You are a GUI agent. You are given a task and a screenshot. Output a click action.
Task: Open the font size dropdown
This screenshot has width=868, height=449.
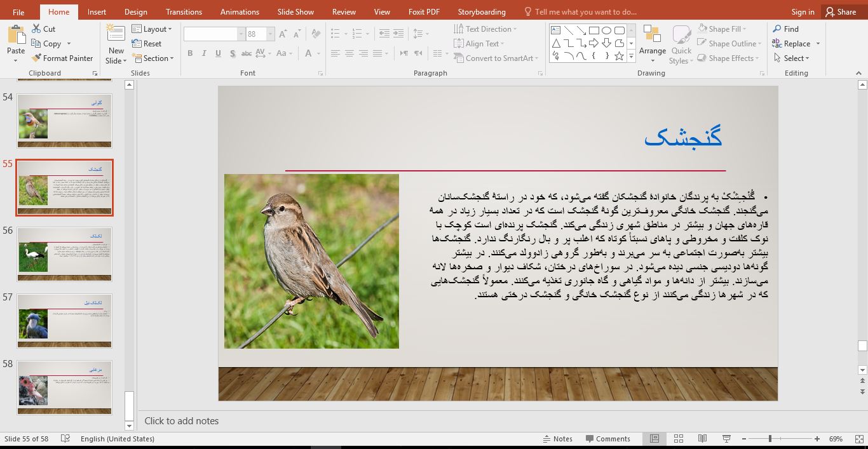coord(271,34)
